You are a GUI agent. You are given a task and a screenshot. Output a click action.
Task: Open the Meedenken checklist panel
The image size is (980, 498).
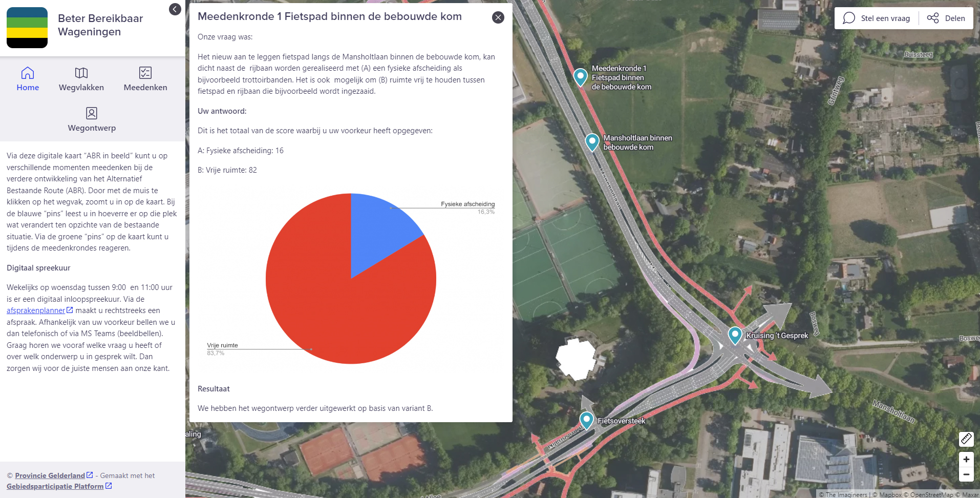[145, 78]
